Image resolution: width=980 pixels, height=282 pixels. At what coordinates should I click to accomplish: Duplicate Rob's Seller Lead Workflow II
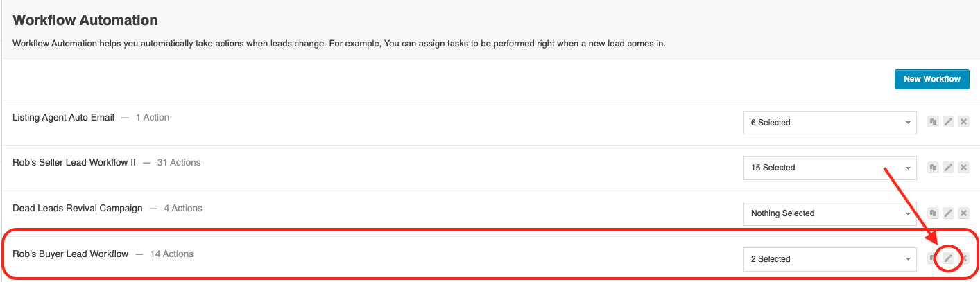tap(934, 168)
